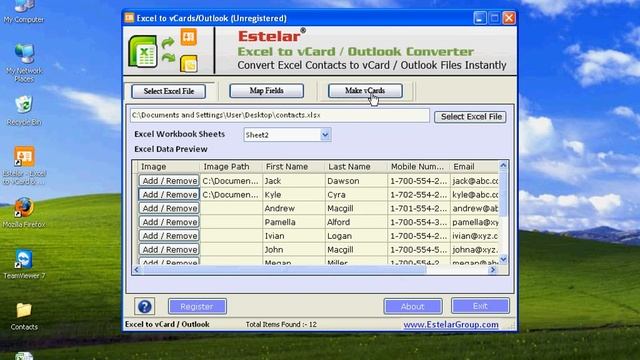Image resolution: width=640 pixels, height=360 pixels.
Task: Launch Mozilla Firefox desktop shortcut
Action: coord(24,213)
